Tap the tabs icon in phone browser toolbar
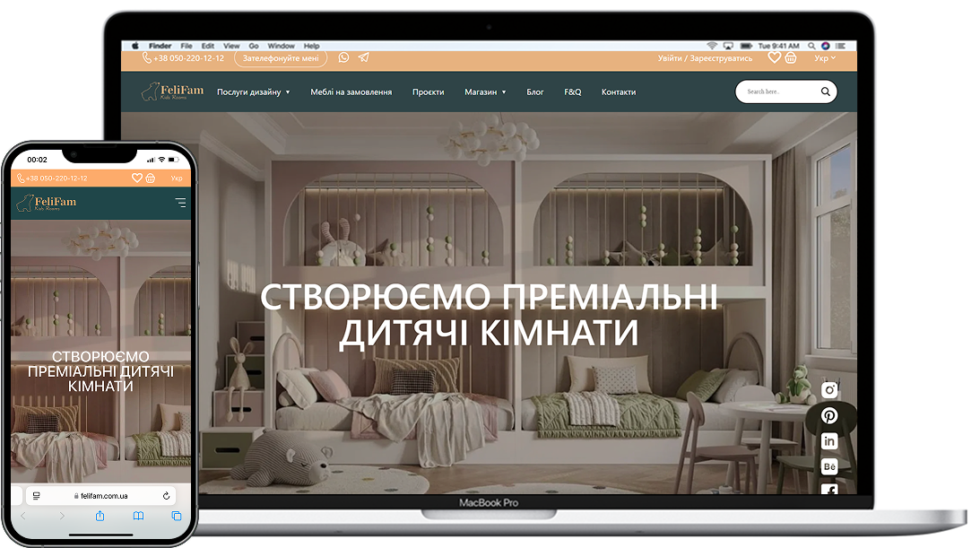The image size is (980, 548). (x=177, y=516)
